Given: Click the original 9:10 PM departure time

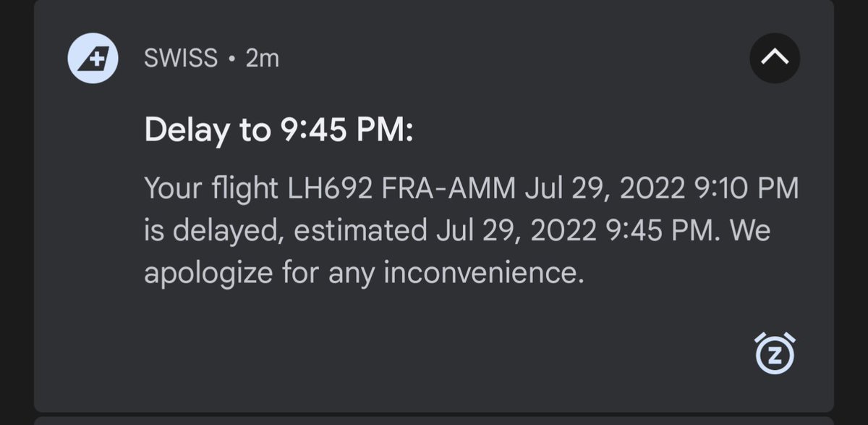Looking at the screenshot, I should (745, 190).
